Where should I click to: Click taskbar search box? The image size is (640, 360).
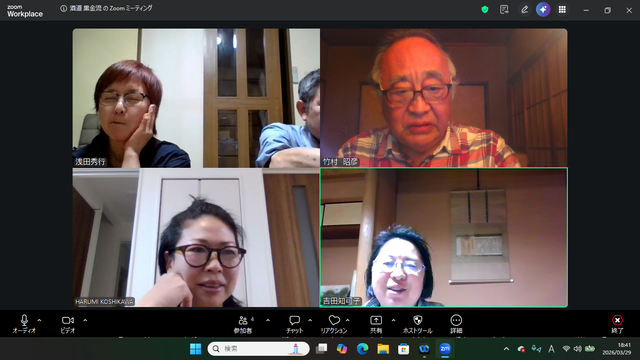click(258, 349)
